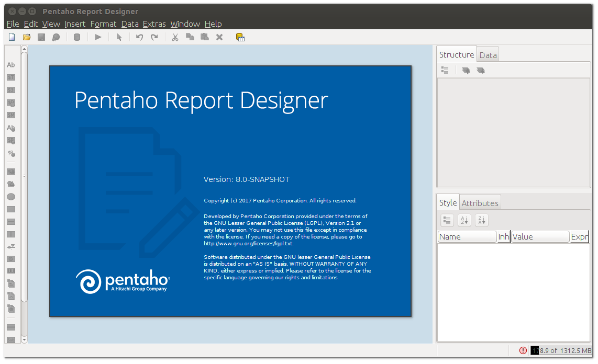Create a new report with toolbar icon
The height and width of the screenshot is (364, 598).
12,37
